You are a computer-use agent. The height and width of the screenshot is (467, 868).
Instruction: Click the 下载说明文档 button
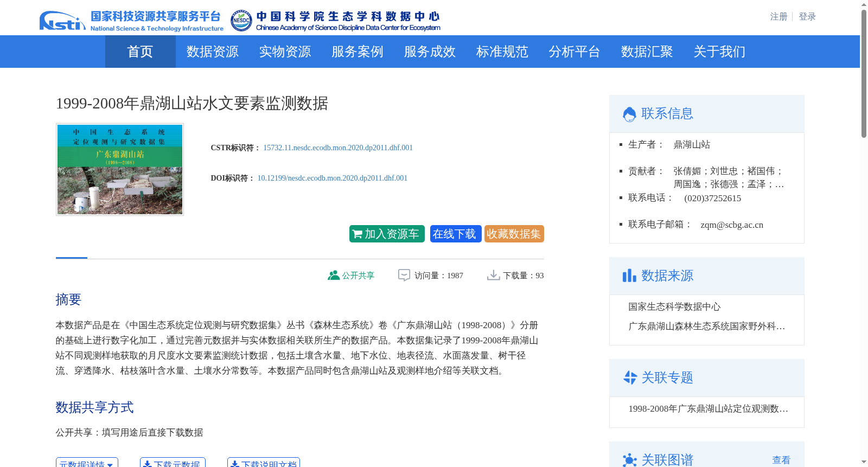264,463
